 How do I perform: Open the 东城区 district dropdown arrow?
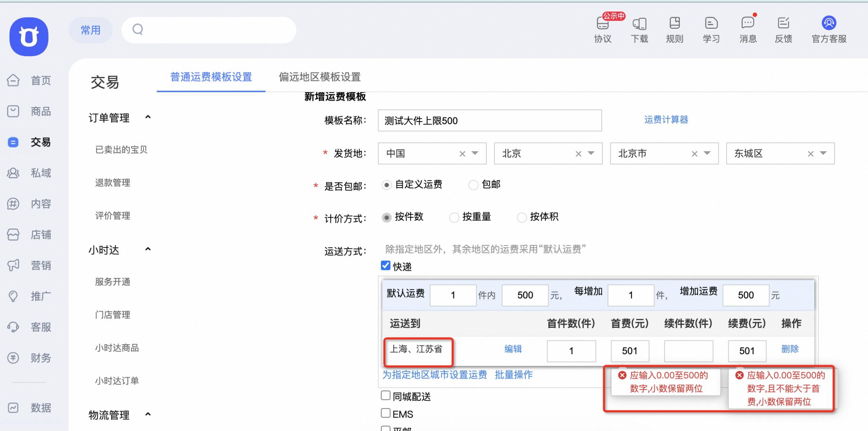(823, 153)
